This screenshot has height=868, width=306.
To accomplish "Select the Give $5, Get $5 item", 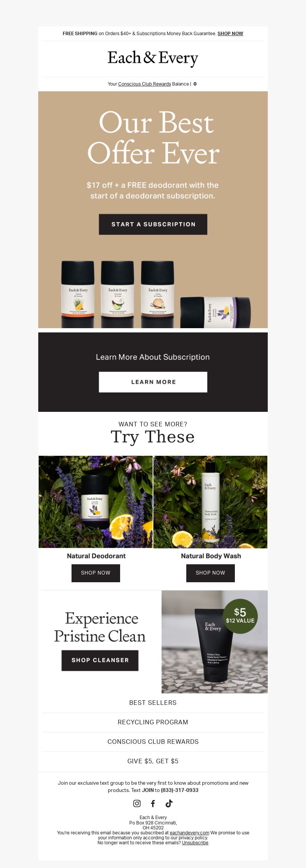I will point(153,761).
